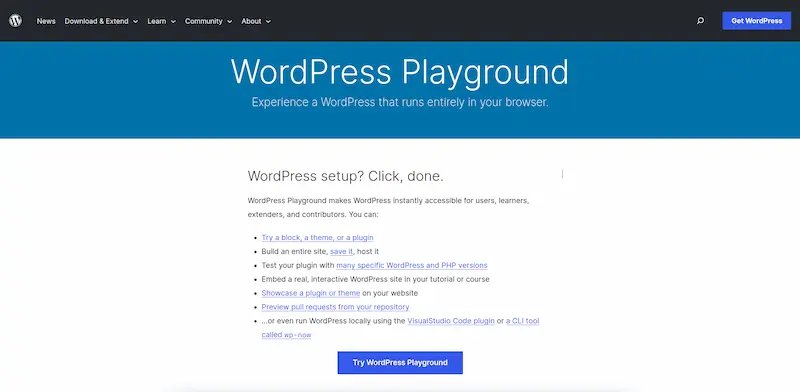Expand the Learn dropdown menu
The image size is (800, 392).
[x=161, y=21]
